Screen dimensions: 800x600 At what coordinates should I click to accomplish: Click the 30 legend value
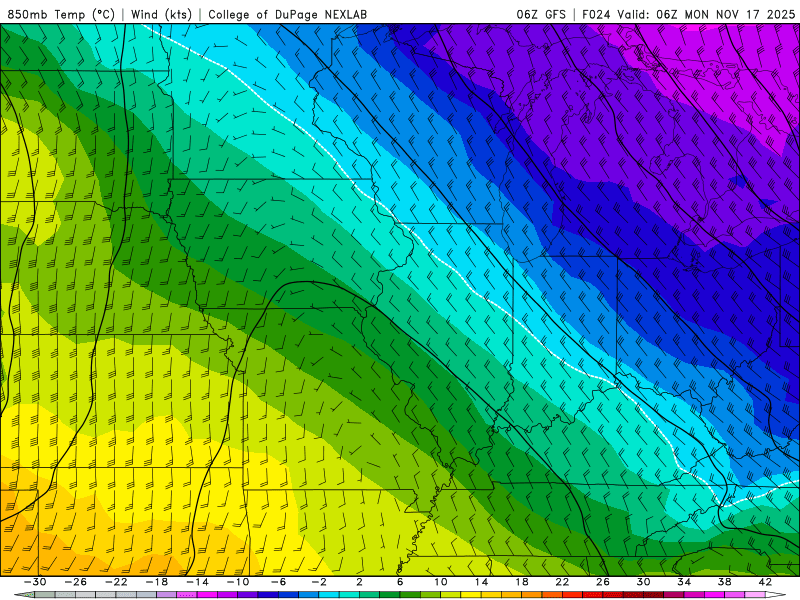(x=643, y=582)
